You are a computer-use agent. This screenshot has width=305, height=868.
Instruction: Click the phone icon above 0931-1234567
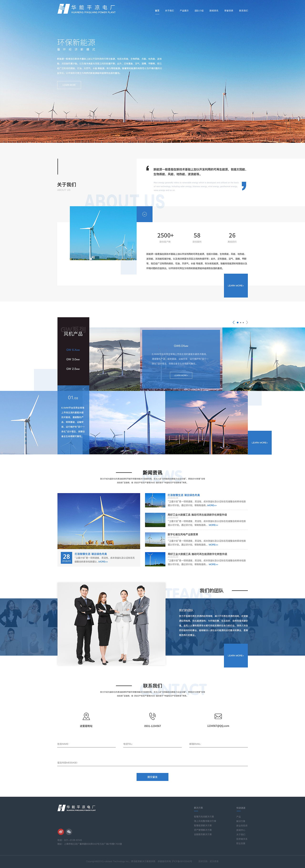(x=152, y=716)
